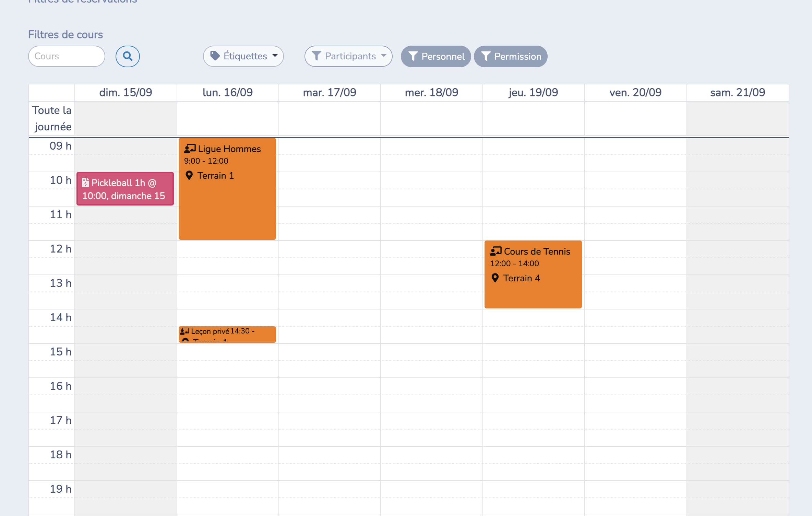Select the dim. 15/09 column header

click(x=126, y=93)
